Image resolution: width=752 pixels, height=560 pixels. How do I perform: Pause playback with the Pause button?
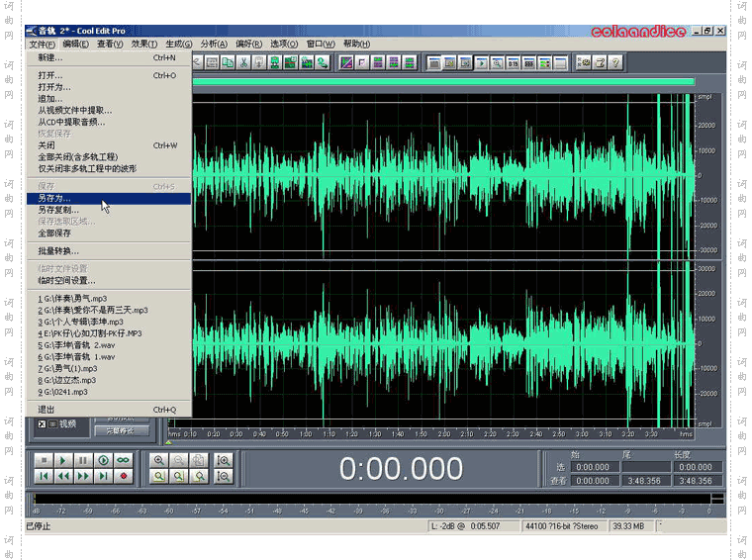coord(83,460)
